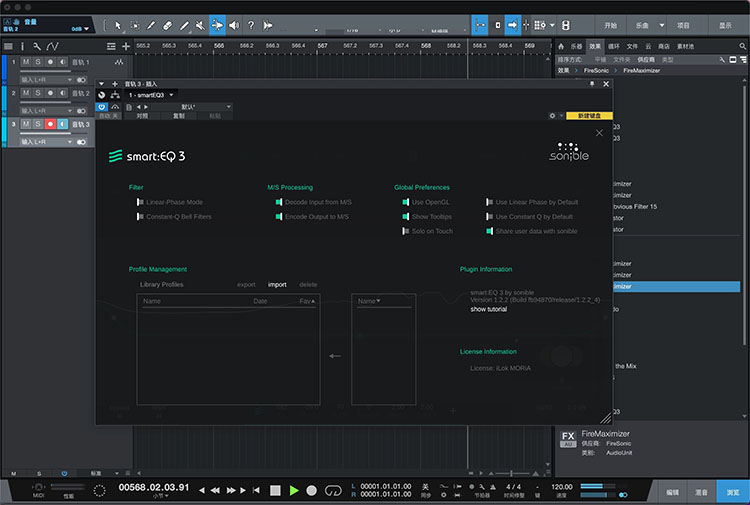The height and width of the screenshot is (505, 750).
Task: Return to zero in transport
Action: pyautogui.click(x=256, y=490)
